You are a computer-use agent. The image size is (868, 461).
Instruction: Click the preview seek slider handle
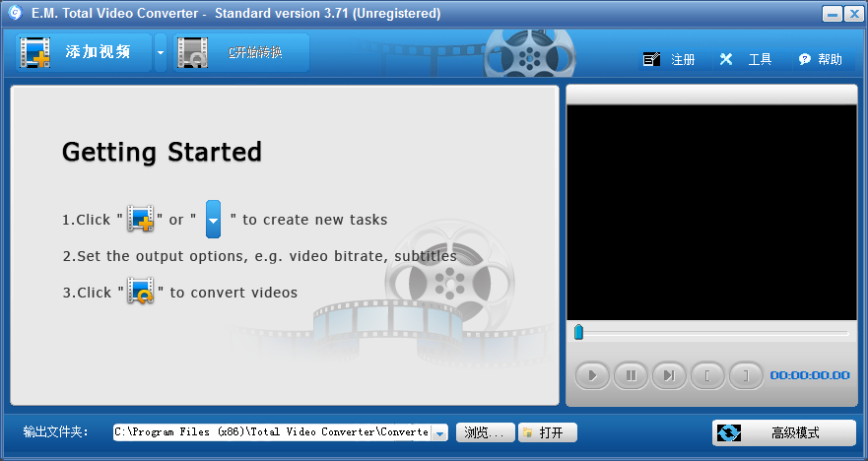pyautogui.click(x=578, y=332)
